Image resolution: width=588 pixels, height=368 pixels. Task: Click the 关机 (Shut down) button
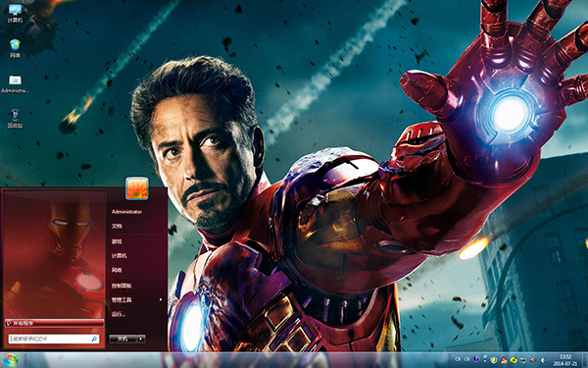122,339
